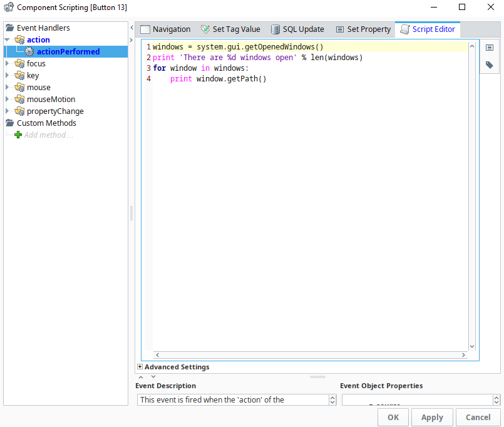The height and width of the screenshot is (427, 504).
Task: Expand left panel using the right arrow
Action: (x=131, y=40)
